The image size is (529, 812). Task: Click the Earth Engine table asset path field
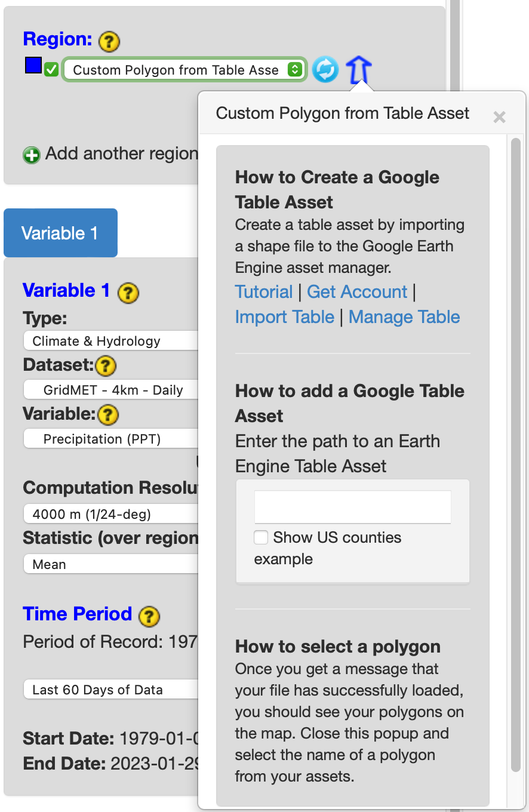(x=352, y=507)
